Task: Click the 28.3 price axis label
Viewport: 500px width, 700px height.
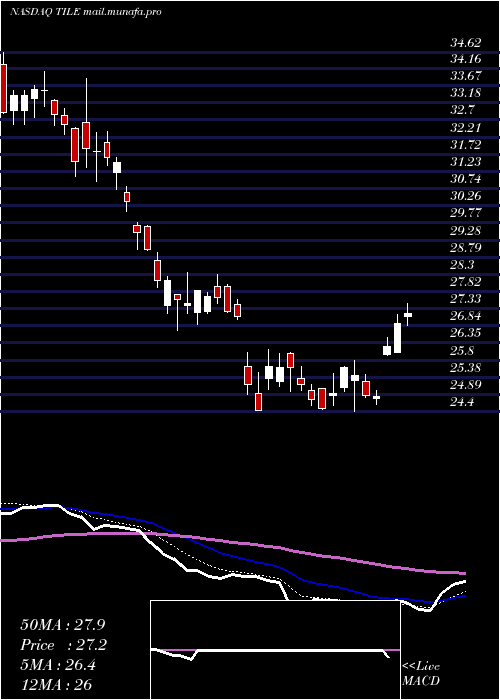Action: pos(463,265)
